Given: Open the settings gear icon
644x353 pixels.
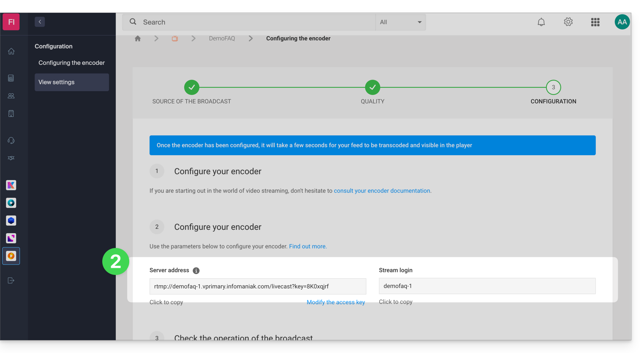Looking at the screenshot, I should (x=568, y=22).
